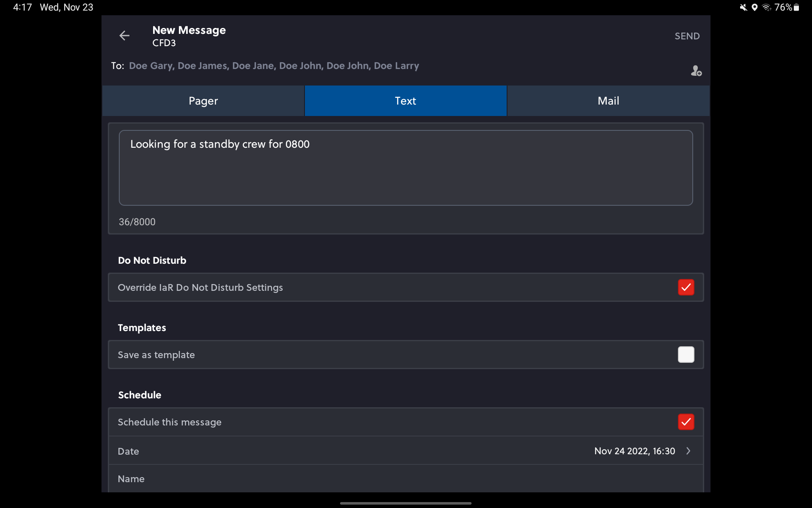Select the Text tab
The height and width of the screenshot is (508, 812).
click(x=406, y=101)
